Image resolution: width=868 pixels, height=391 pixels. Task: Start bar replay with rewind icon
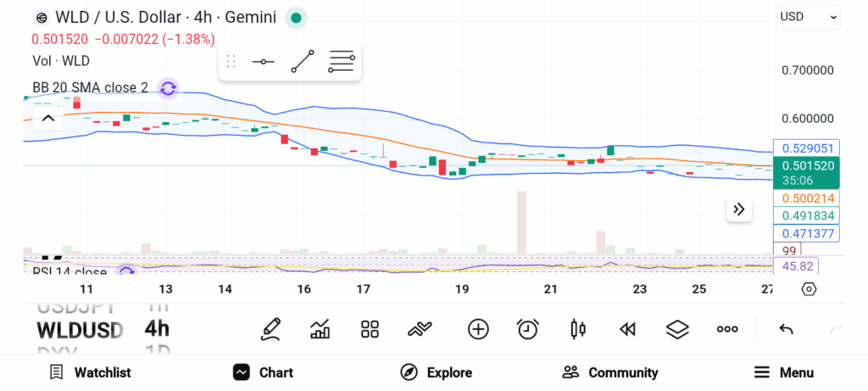coord(627,329)
